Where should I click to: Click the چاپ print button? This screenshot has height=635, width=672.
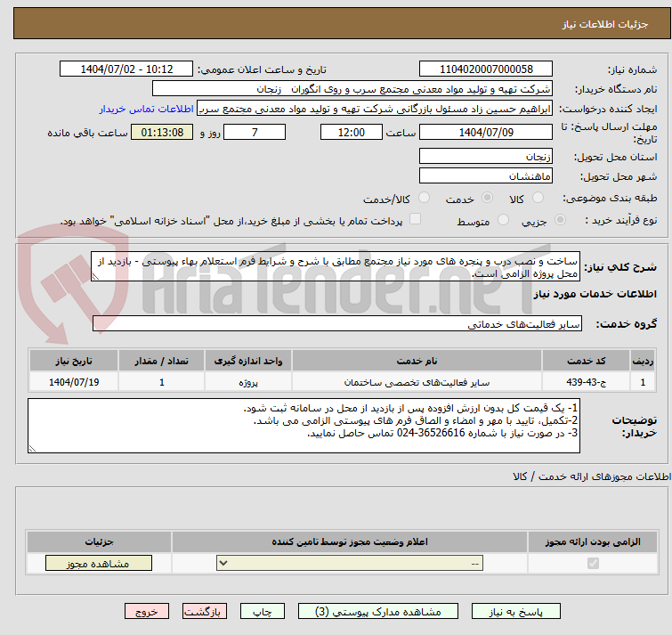tap(263, 612)
